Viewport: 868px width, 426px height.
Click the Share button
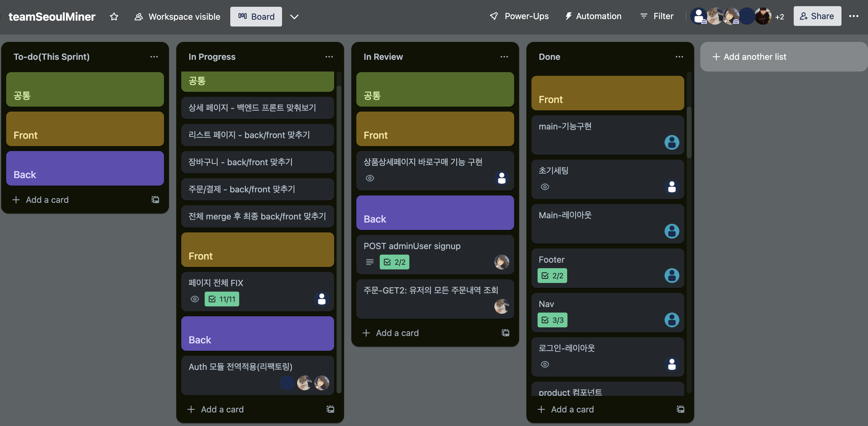pos(817,16)
